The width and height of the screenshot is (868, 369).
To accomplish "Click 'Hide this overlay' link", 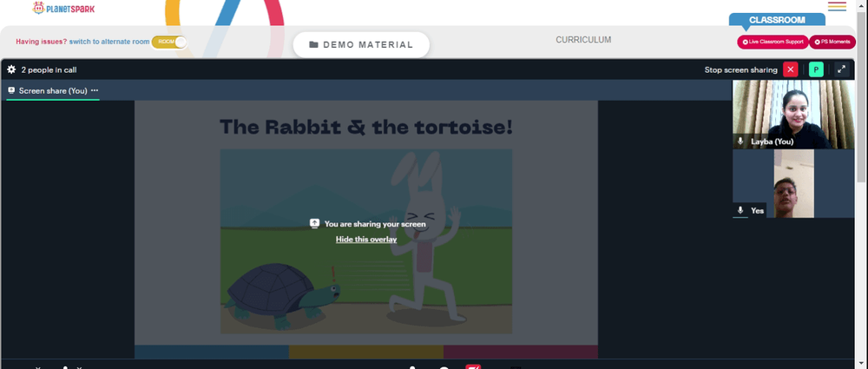I will click(366, 240).
